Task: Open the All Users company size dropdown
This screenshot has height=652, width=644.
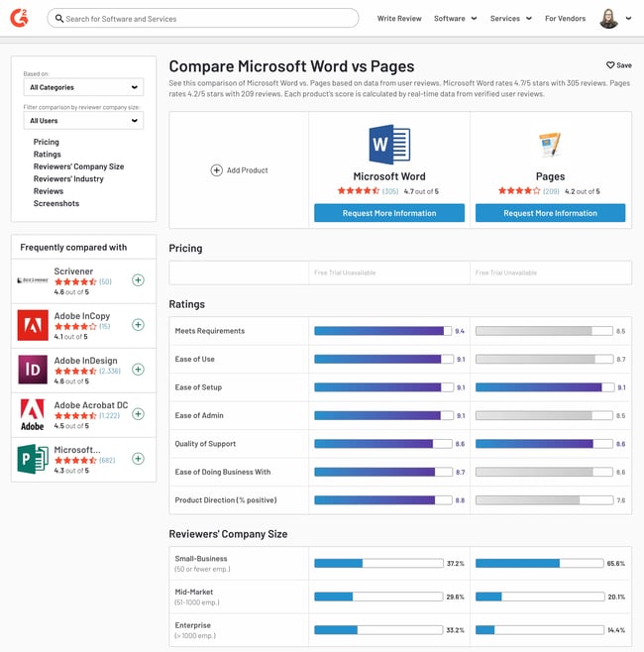Action: [x=83, y=121]
